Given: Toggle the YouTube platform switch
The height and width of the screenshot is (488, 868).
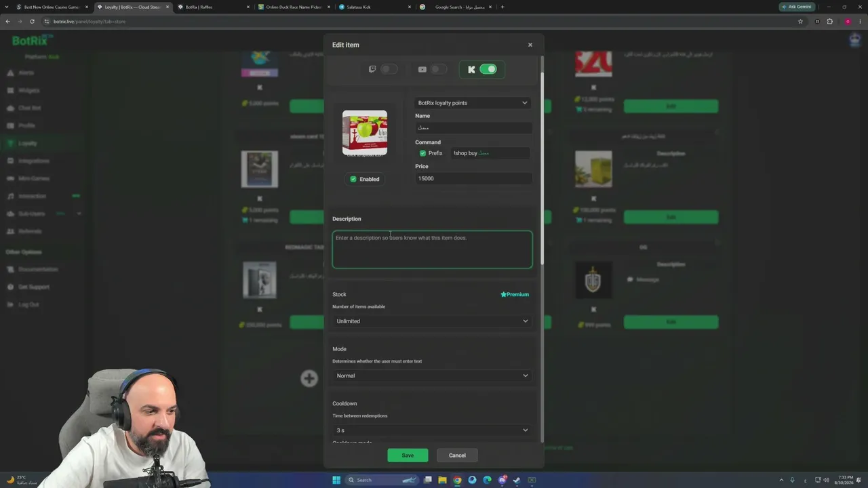Looking at the screenshot, I should click(x=439, y=69).
